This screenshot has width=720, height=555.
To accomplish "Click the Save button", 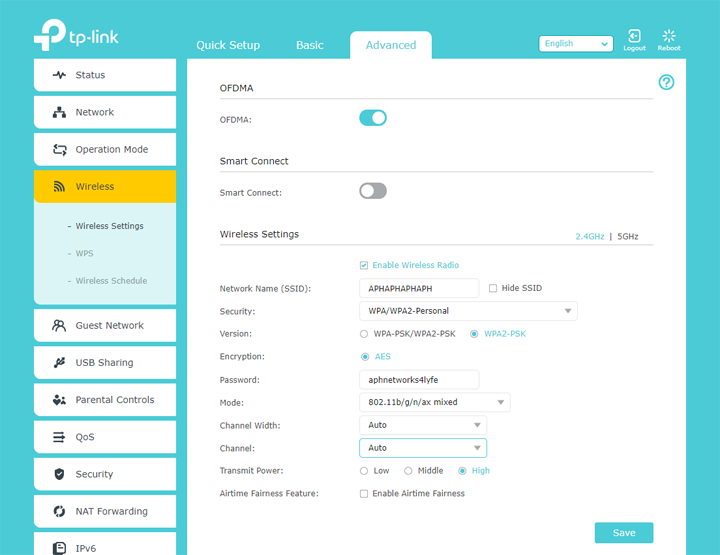I will pos(623,533).
